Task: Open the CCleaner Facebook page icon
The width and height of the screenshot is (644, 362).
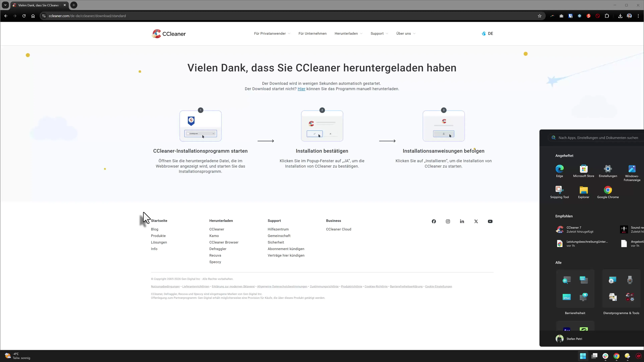Action: pyautogui.click(x=434, y=221)
